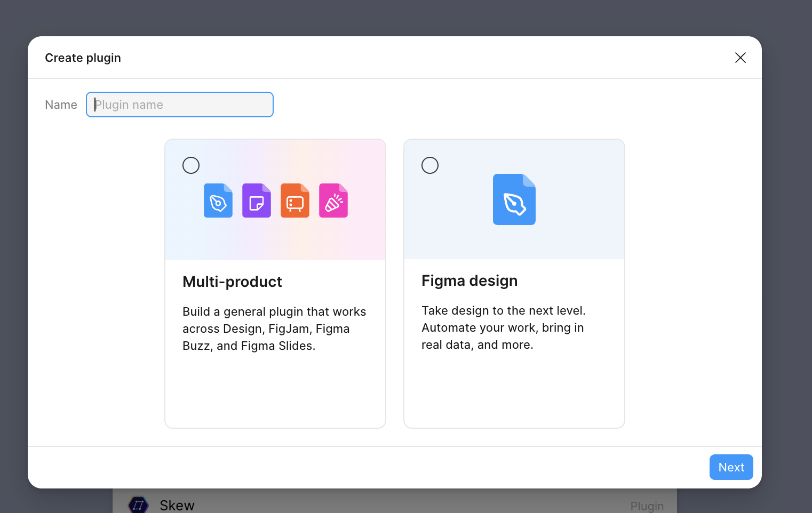This screenshot has height=513, width=812.
Task: Close the Create plugin dialog
Action: pyautogui.click(x=740, y=58)
